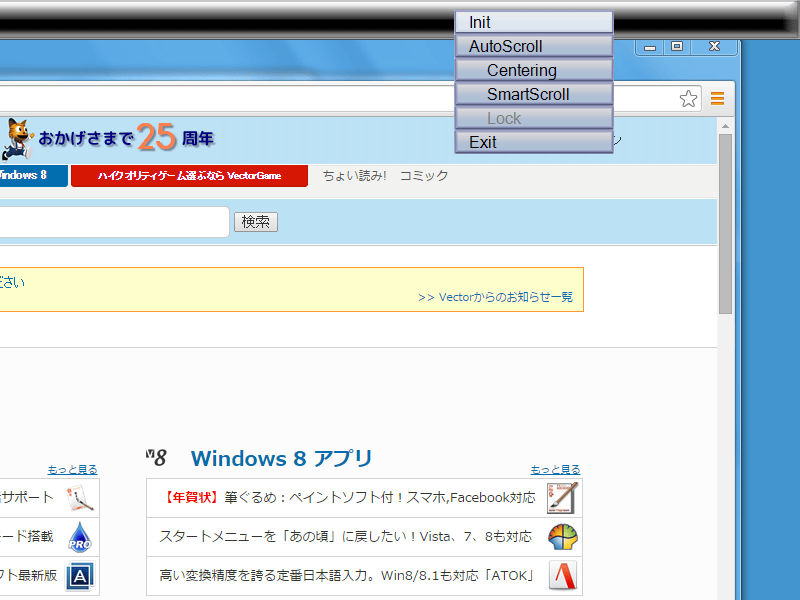Open Vectorからのお知らせ一覧 link
Image resolution: width=800 pixels, height=600 pixels.
tap(495, 297)
